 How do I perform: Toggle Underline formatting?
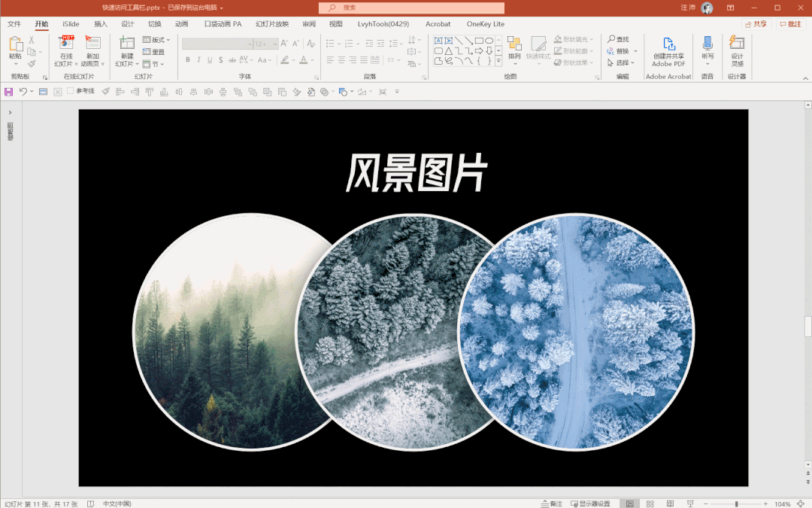tap(210, 60)
